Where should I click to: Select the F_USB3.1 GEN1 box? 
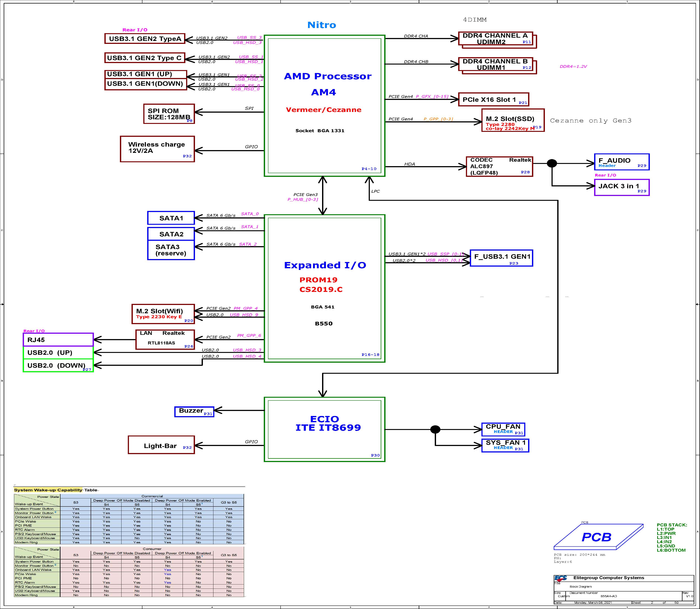pos(502,258)
